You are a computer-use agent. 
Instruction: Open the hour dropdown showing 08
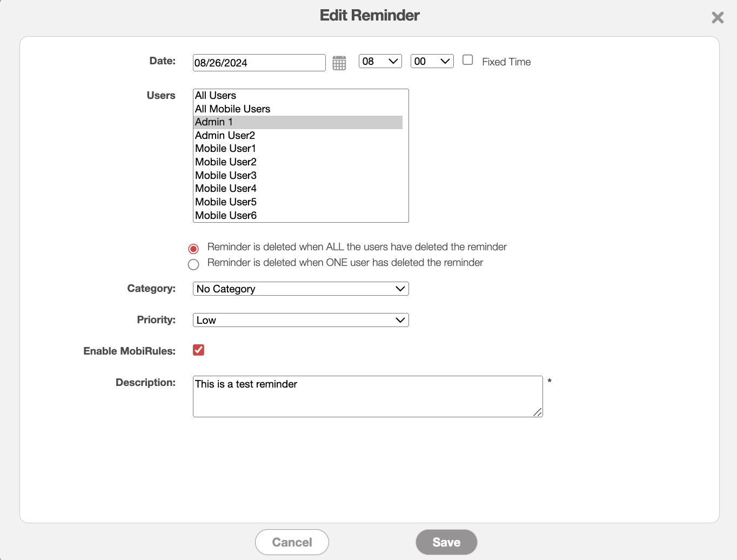coord(380,62)
